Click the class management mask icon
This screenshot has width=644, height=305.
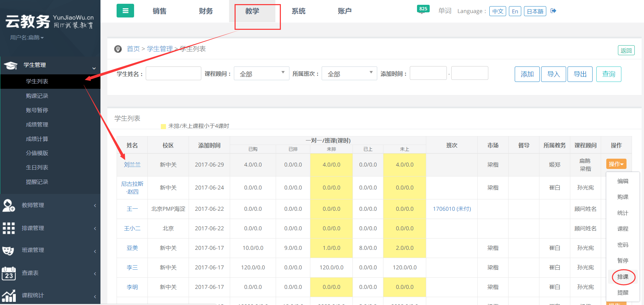(9, 251)
